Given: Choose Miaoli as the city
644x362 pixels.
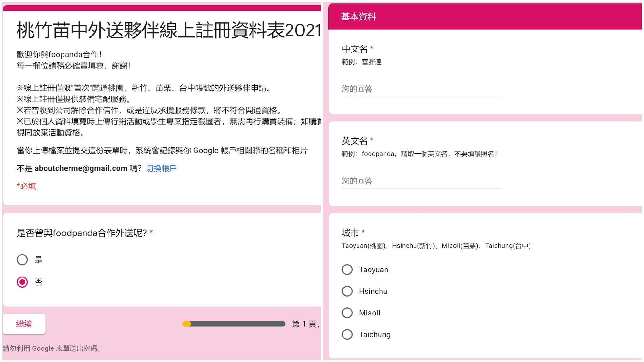Looking at the screenshot, I should point(347,313).
